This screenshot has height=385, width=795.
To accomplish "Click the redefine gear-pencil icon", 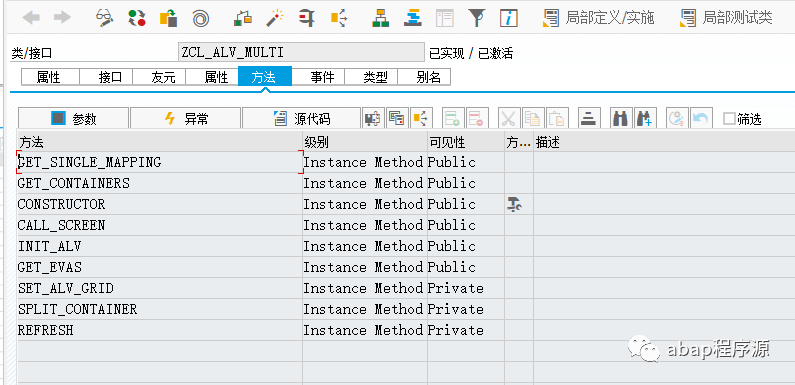I will (x=676, y=119).
